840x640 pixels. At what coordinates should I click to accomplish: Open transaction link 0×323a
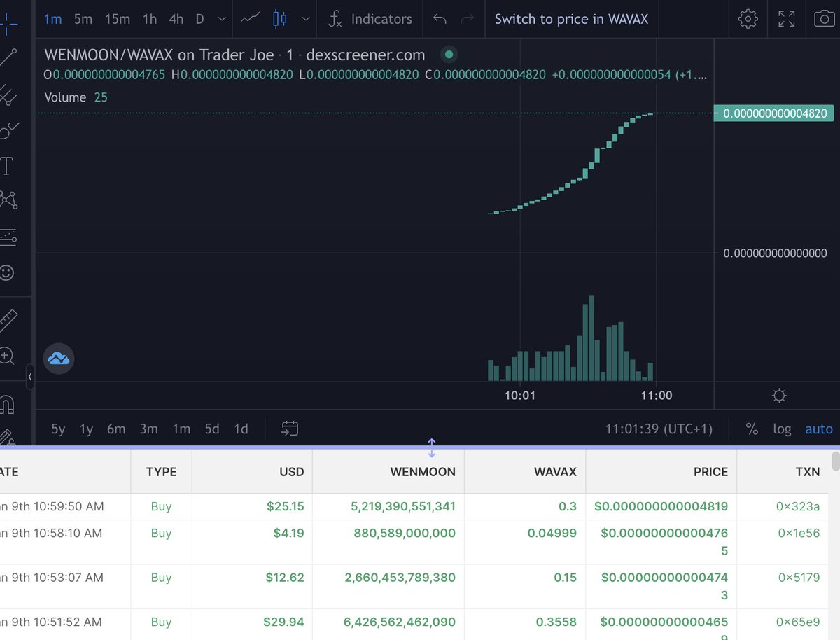click(798, 506)
